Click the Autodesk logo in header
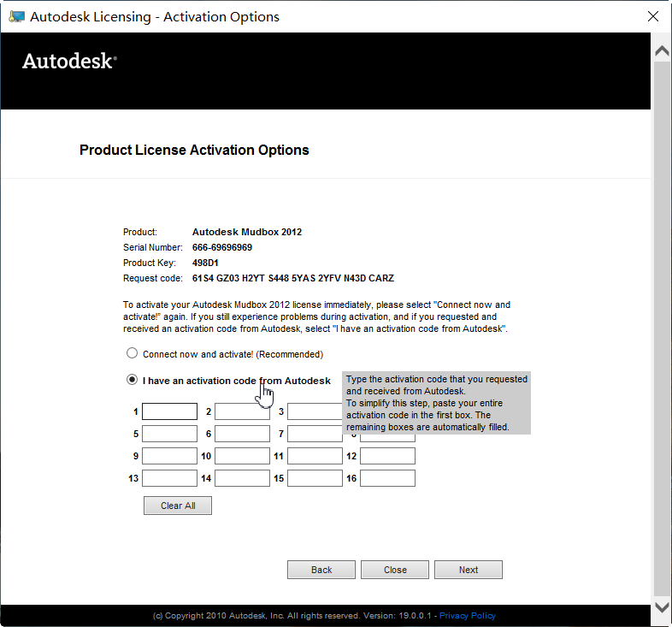Image resolution: width=672 pixels, height=627 pixels. pyautogui.click(x=69, y=61)
